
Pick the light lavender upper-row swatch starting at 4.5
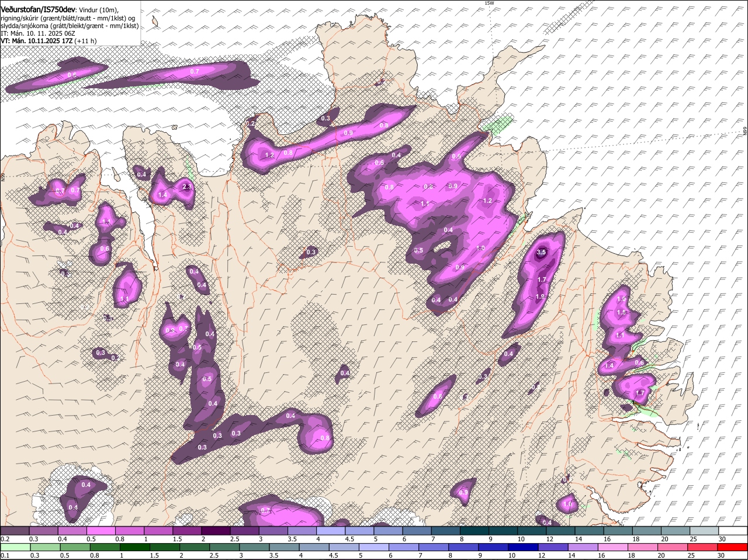point(359,531)
